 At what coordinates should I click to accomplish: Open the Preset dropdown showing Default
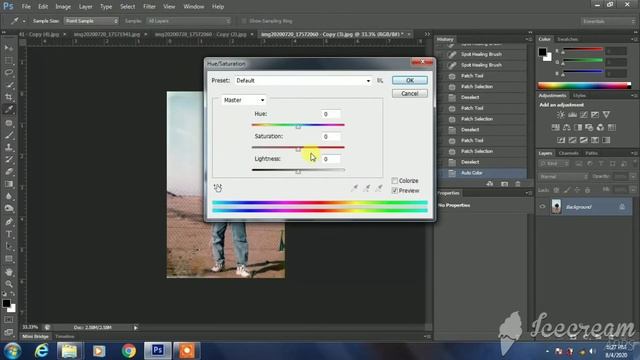303,80
